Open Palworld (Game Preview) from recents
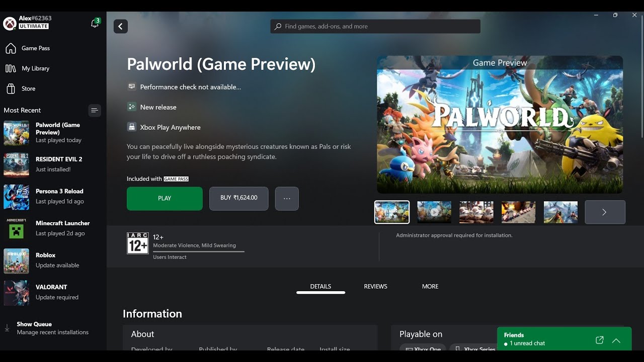This screenshot has width=644, height=362. pyautogui.click(x=53, y=133)
